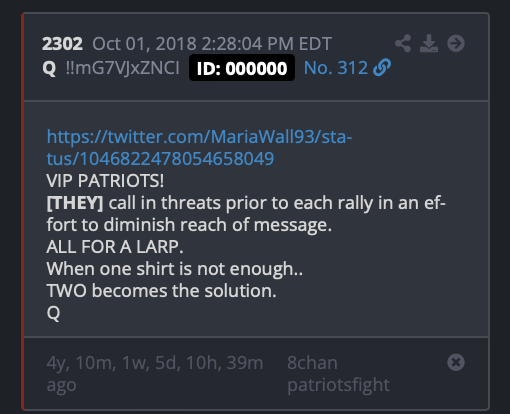The width and height of the screenshot is (510, 414).
Task: Click the 8chan source label
Action: [312, 362]
